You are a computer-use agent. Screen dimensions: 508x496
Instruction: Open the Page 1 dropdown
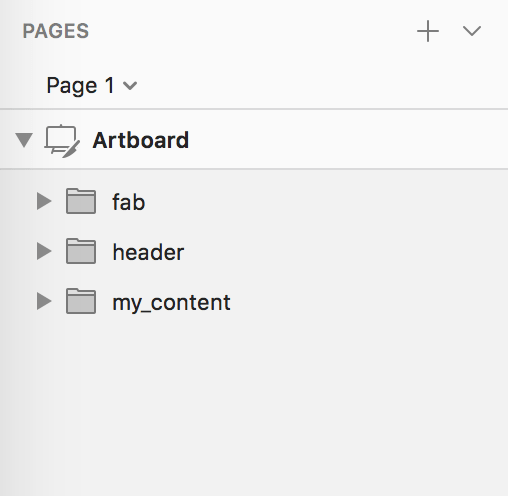(x=92, y=86)
